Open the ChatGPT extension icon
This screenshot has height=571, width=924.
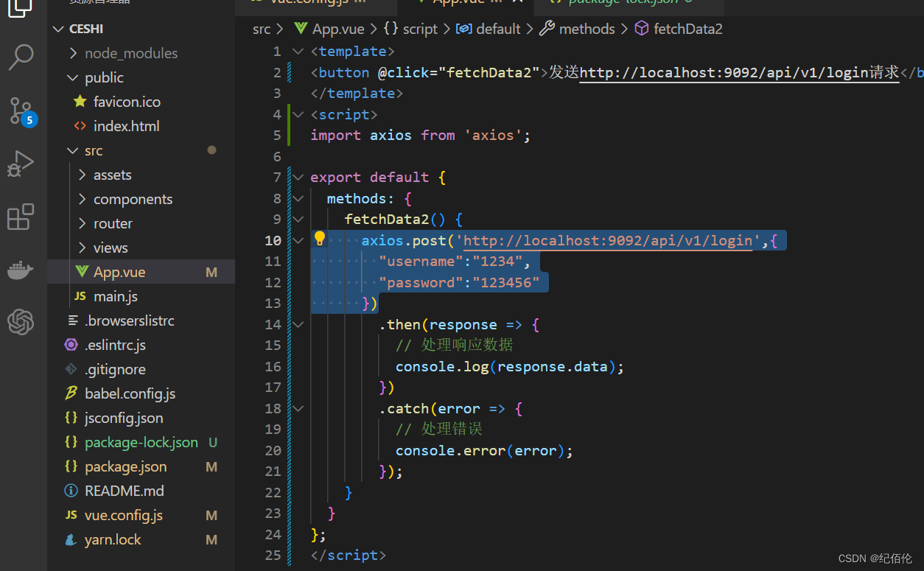tap(21, 322)
